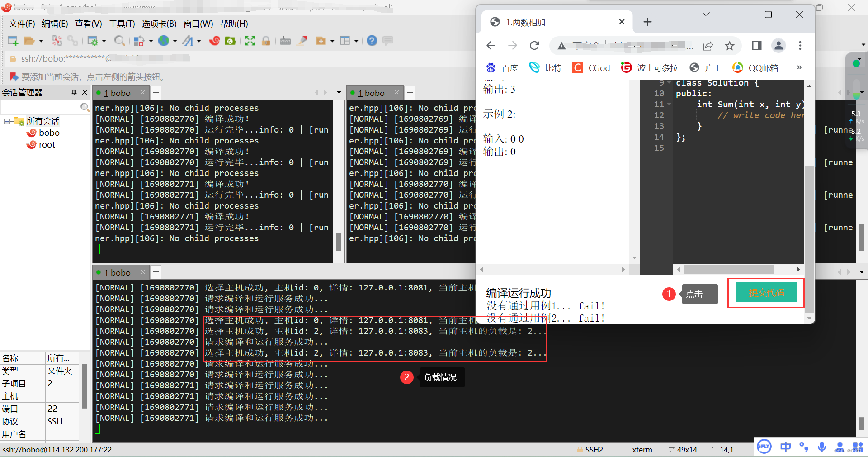868x457 pixels.
Task: Open 窗口(W) menu
Action: point(198,24)
